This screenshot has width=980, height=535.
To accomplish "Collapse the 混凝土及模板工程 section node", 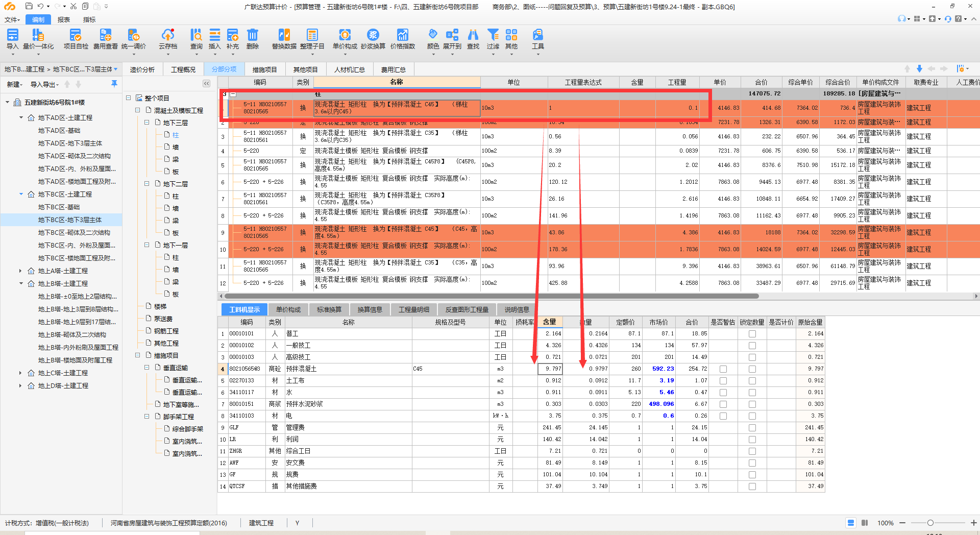I will 137,110.
